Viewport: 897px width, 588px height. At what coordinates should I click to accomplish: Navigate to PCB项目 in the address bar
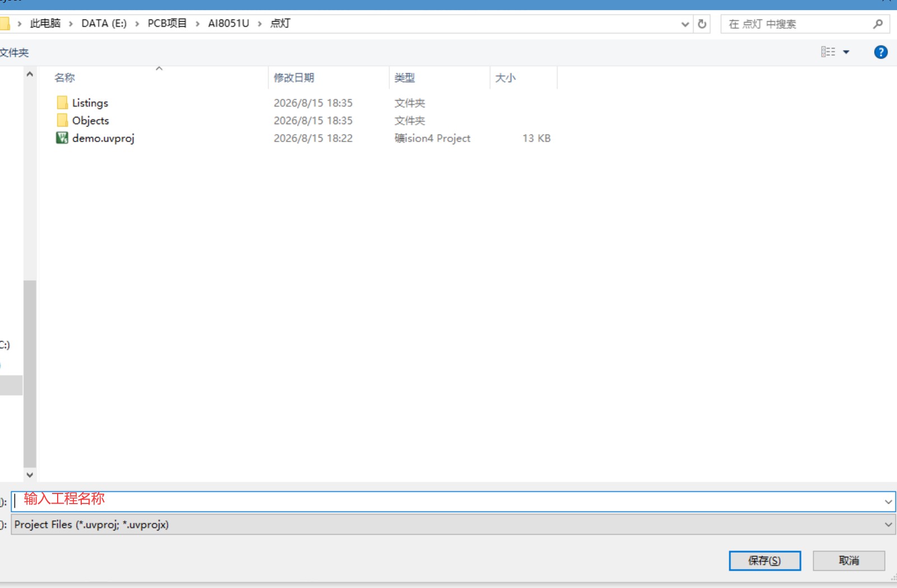tap(167, 23)
